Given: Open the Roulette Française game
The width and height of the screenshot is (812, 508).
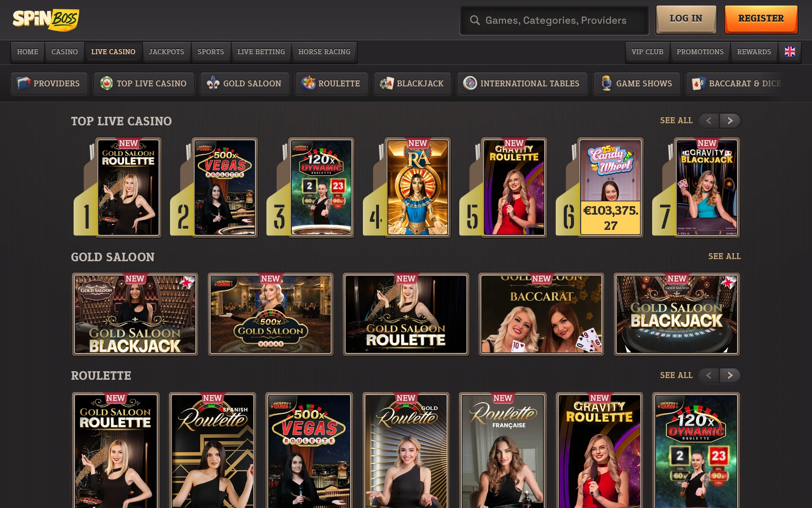Looking at the screenshot, I should pyautogui.click(x=502, y=450).
